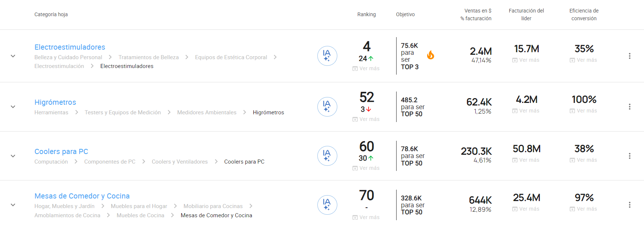
Task: Open the Electroestimuladores category link
Action: tap(70, 47)
